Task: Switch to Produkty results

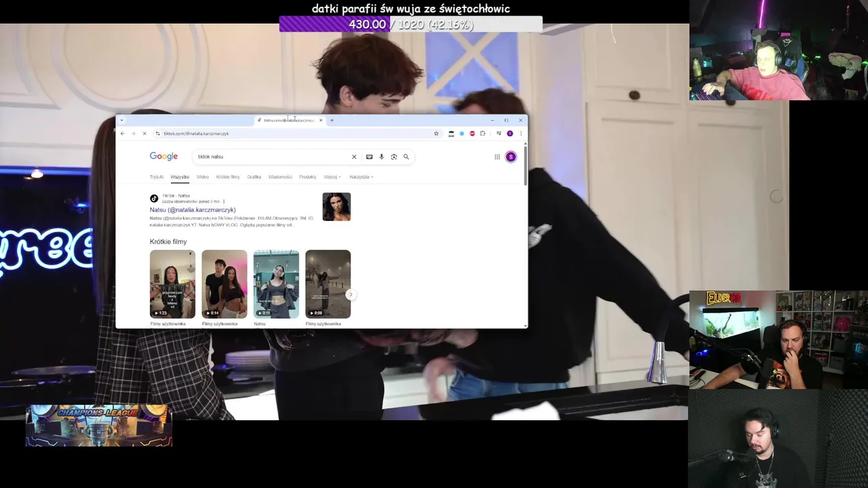Action: point(308,177)
